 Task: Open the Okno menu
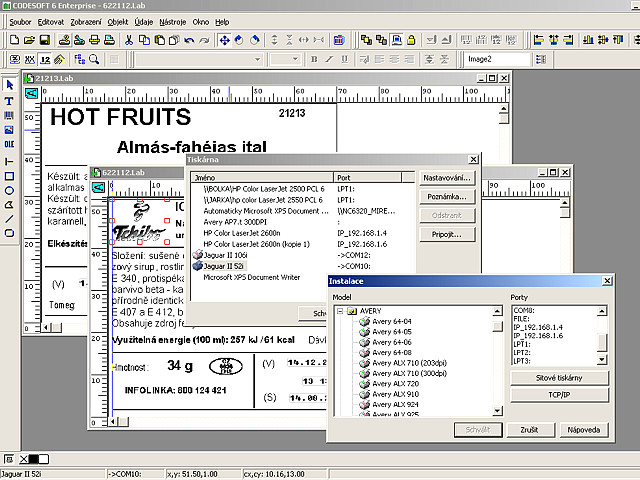point(200,22)
